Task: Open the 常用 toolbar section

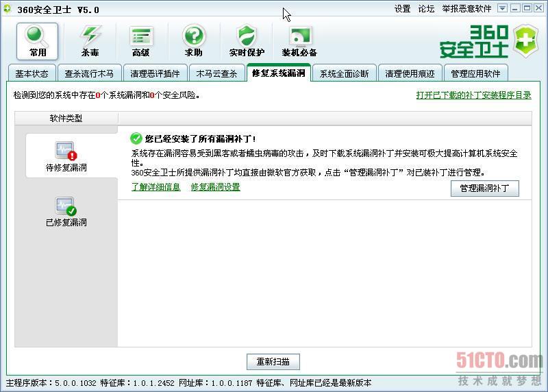Action: (x=38, y=42)
